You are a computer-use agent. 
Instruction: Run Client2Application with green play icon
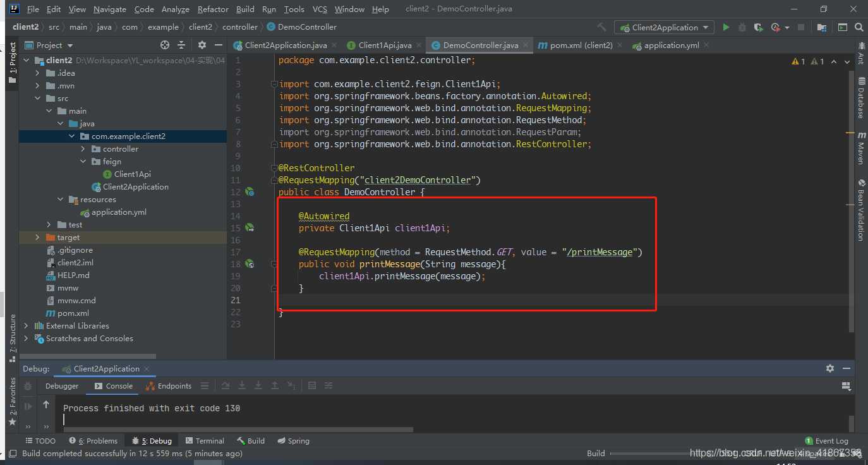726,27
